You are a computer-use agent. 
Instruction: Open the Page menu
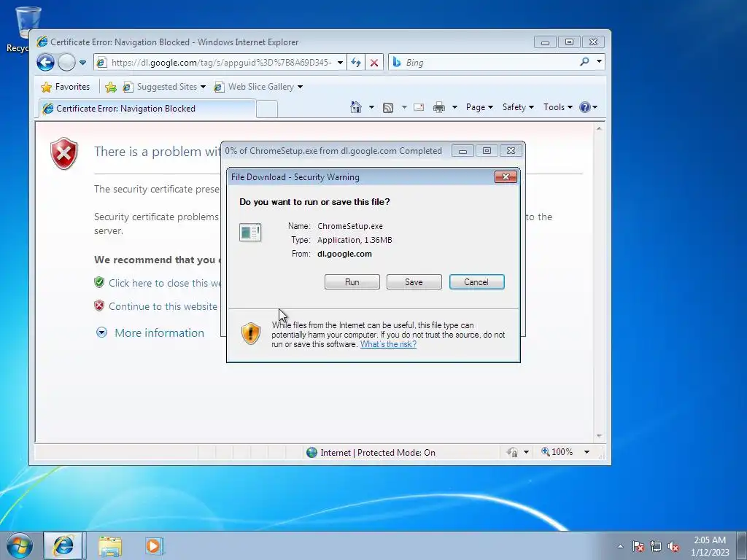(x=479, y=107)
